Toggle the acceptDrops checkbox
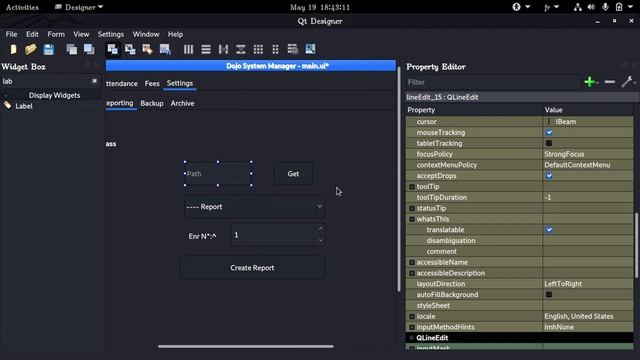Screen dimensions: 640x360 point(549,176)
